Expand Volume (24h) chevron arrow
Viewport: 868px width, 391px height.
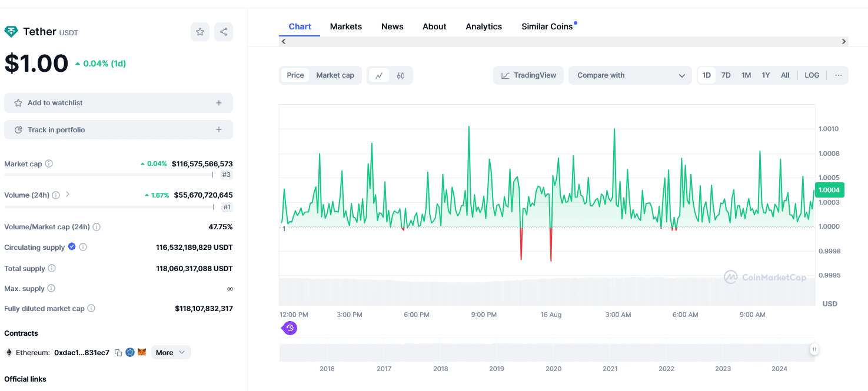pyautogui.click(x=68, y=194)
